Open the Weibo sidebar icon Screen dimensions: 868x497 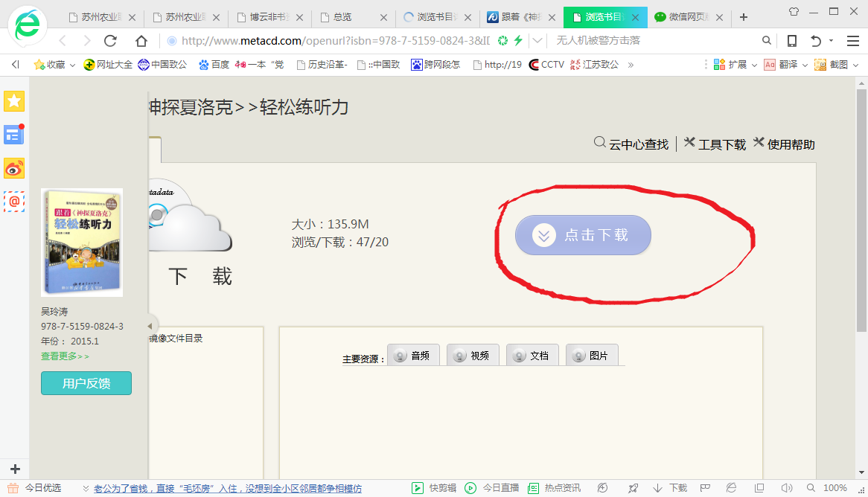coord(14,168)
